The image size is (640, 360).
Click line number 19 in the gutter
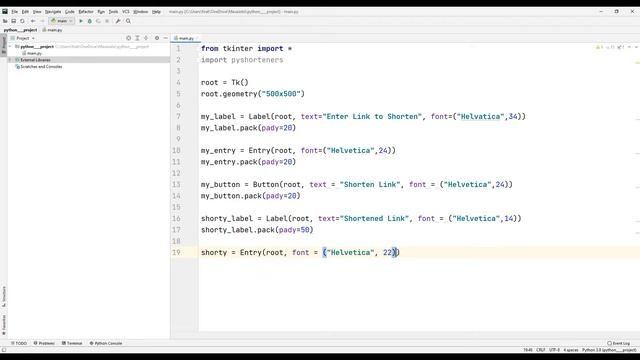point(176,252)
